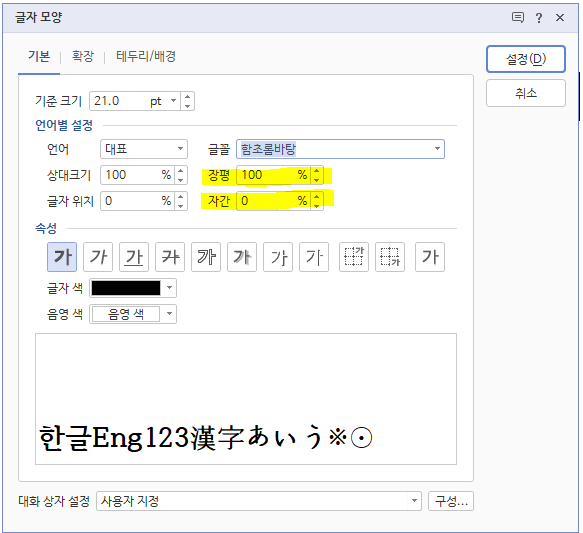583x533 pixels.
Task: Toggle the italic 가 attribute button
Action: pyautogui.click(x=98, y=257)
